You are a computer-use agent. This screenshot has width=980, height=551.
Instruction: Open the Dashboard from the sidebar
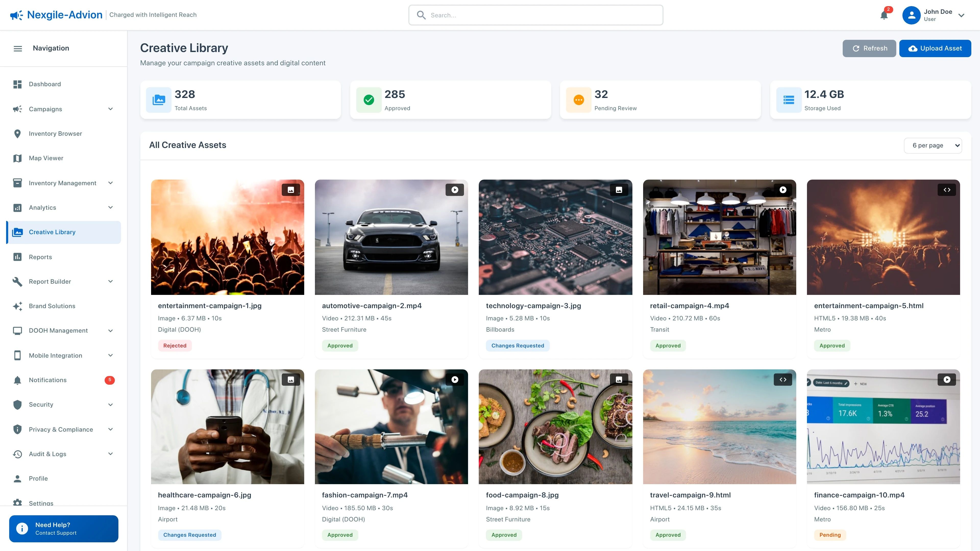(x=44, y=84)
